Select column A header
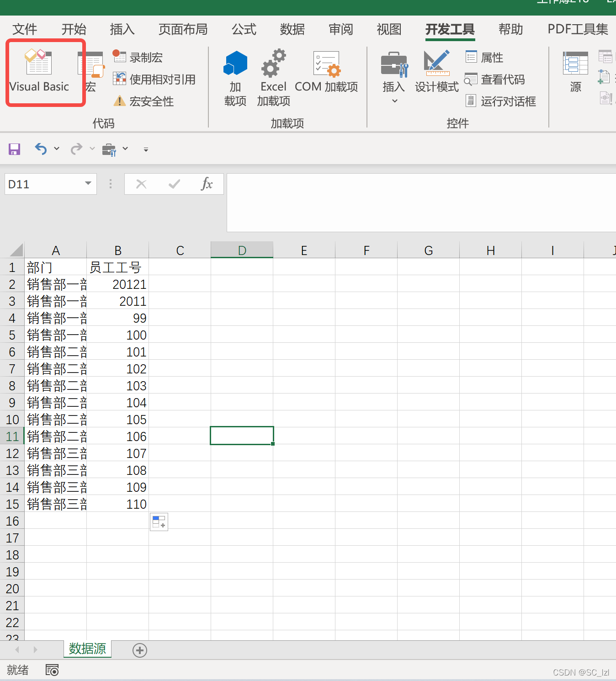The image size is (616, 681). [x=56, y=250]
